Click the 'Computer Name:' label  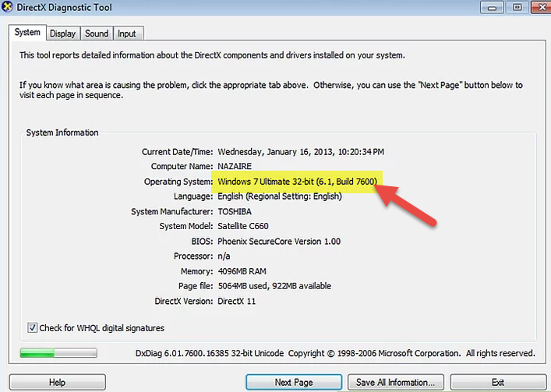182,167
